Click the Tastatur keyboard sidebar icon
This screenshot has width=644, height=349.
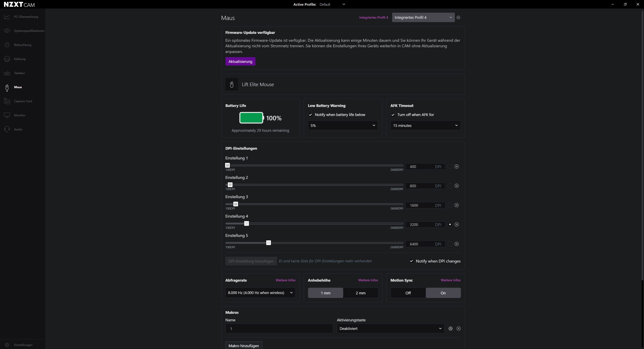point(7,73)
